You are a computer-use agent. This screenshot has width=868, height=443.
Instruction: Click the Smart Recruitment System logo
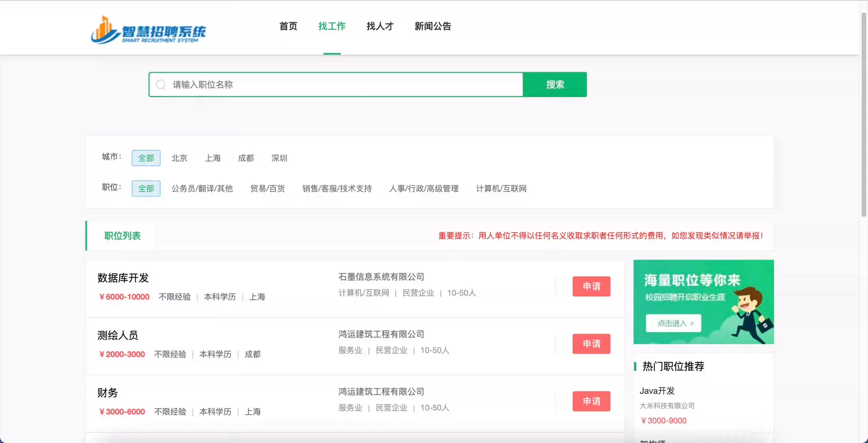(148, 30)
